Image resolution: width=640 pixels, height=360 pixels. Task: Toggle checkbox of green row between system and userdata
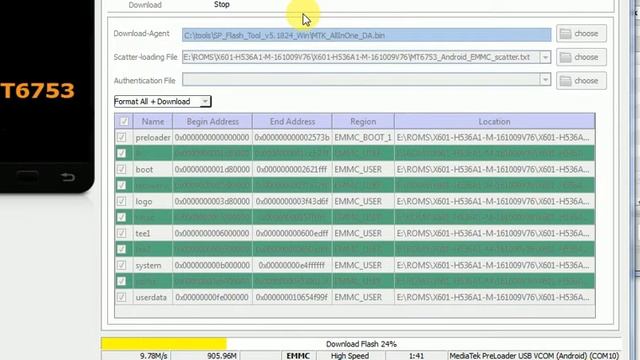(122, 281)
